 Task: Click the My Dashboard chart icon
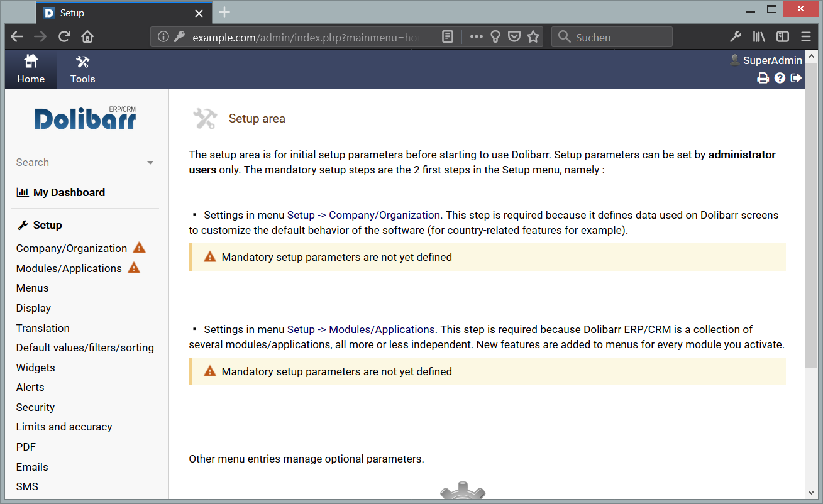point(23,192)
